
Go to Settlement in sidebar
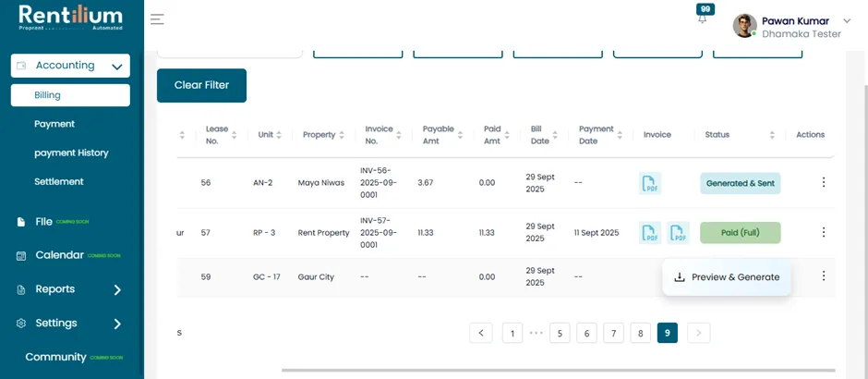click(59, 182)
